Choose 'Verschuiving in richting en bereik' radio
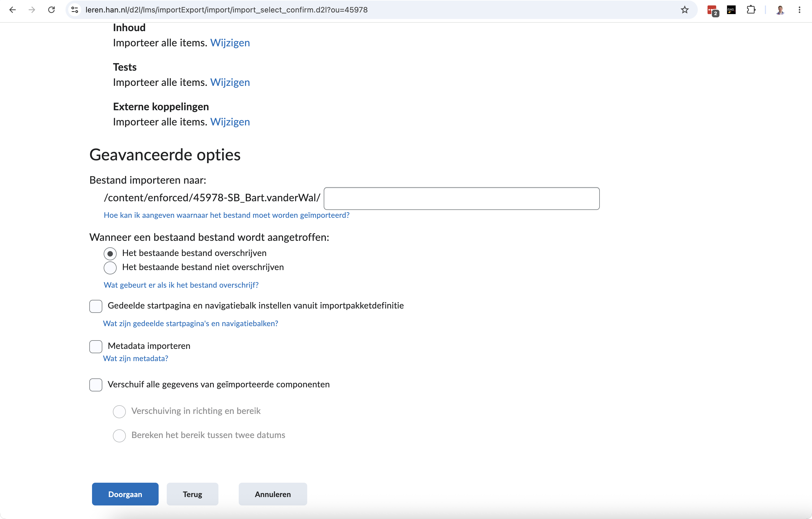Image resolution: width=812 pixels, height=519 pixels. [x=119, y=411]
